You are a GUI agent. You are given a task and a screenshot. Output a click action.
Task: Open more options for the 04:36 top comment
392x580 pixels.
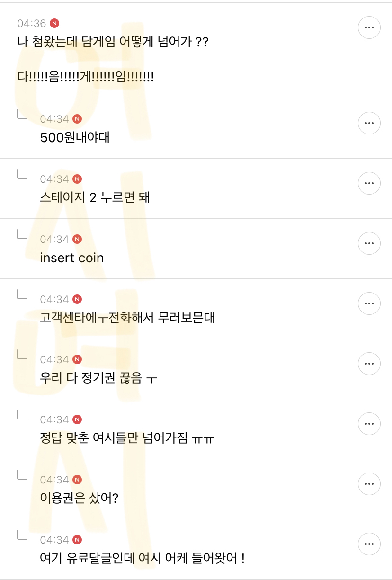369,27
